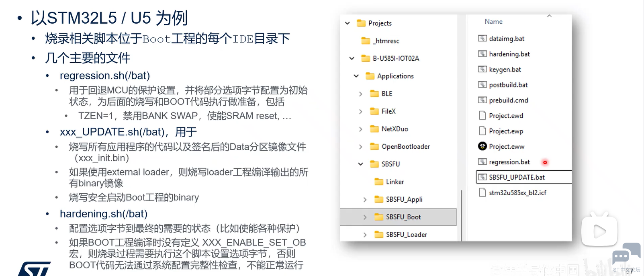Click the Project.eww IAR workspace icon
644x276 pixels.
482,146
